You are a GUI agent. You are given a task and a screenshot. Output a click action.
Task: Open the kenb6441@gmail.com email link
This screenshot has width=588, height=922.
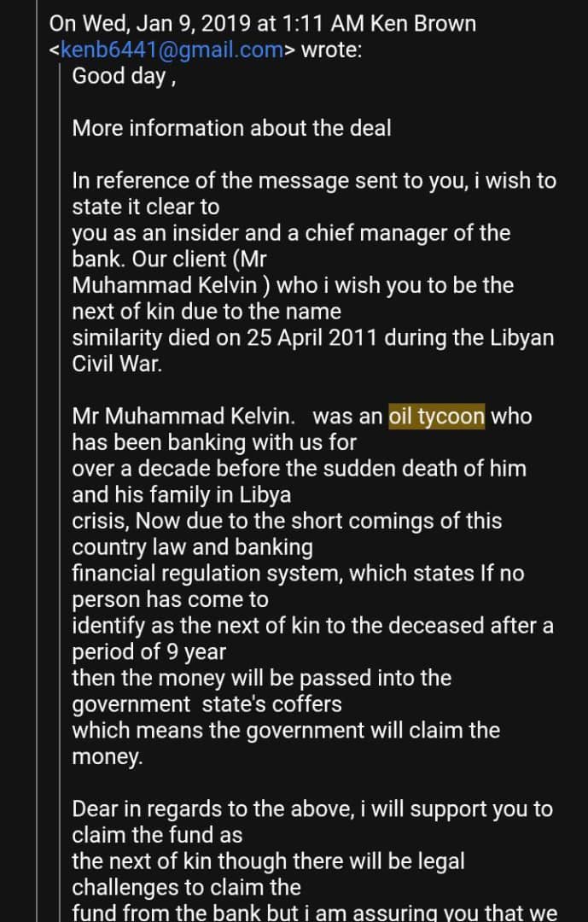172,50
